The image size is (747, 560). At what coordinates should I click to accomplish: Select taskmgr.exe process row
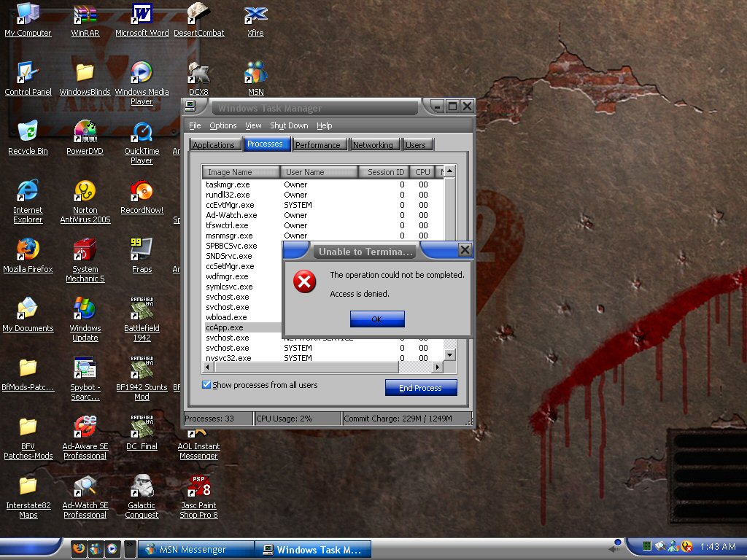click(x=323, y=184)
